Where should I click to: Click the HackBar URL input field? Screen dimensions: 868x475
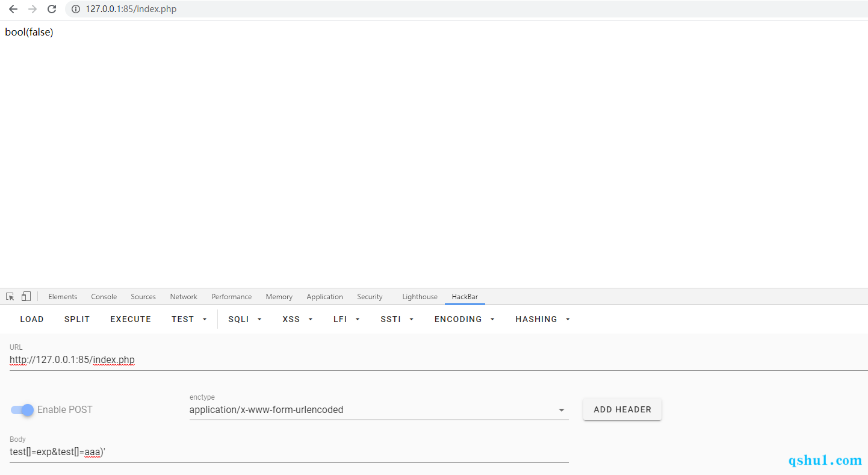tap(438, 360)
